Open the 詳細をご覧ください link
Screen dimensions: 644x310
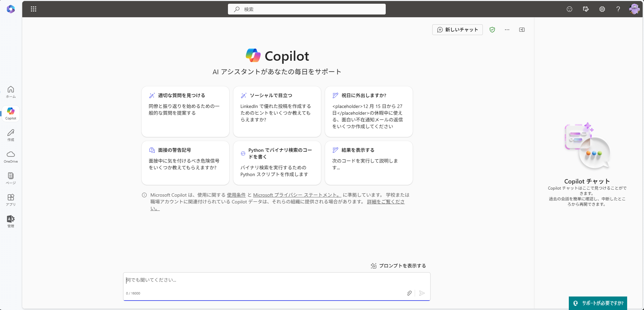386,202
